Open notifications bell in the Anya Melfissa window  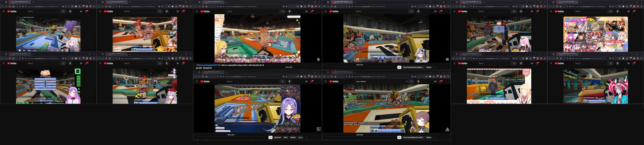pos(440,81)
